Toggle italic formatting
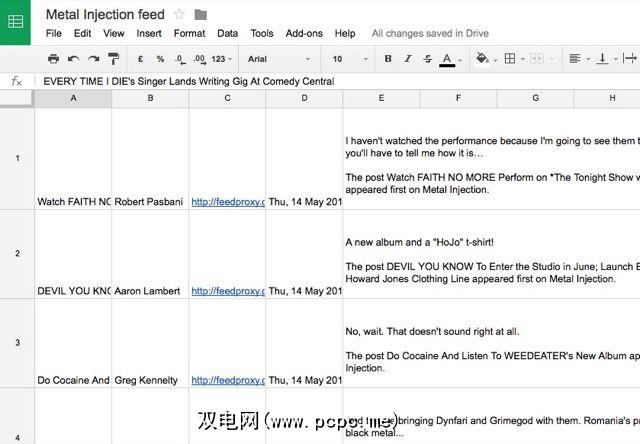 408,59
